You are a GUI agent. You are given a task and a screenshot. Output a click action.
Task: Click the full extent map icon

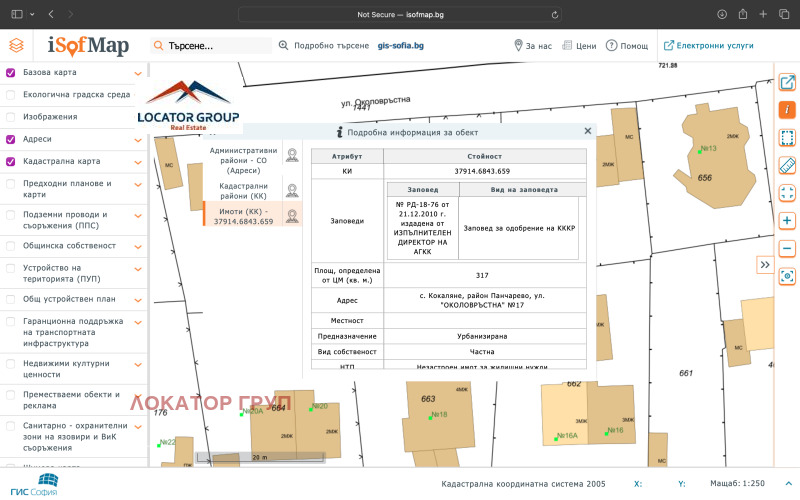coord(787,193)
